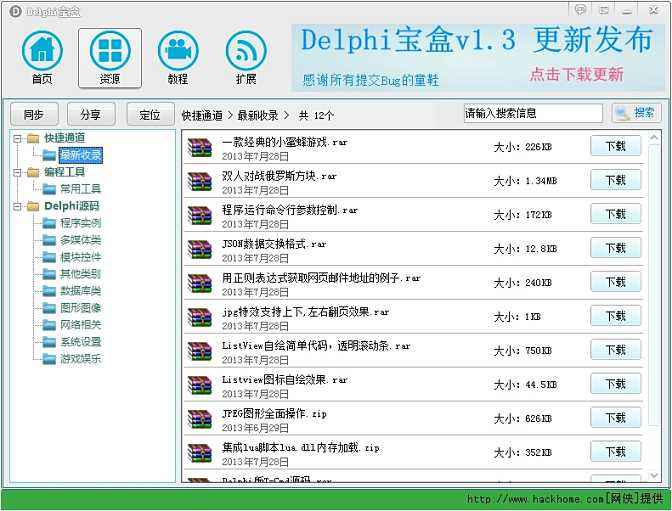
Task: Click the 编程工具 folder label
Action: pos(64,172)
